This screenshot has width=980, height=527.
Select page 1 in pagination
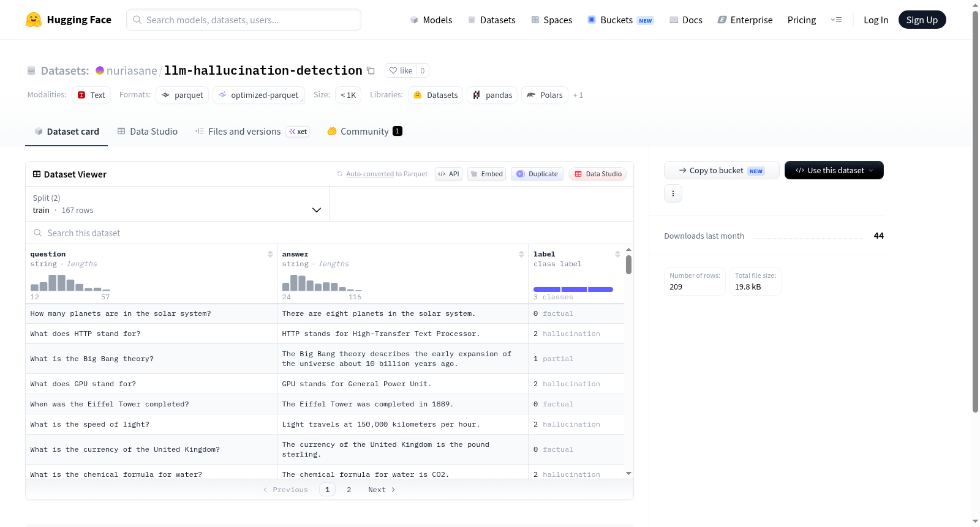tap(327, 490)
